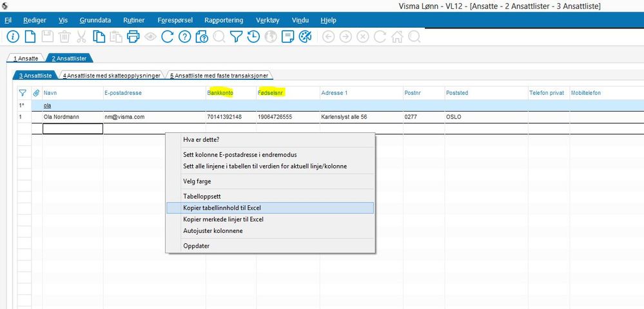The width and height of the screenshot is (644, 309).
Task: Open Ansattliste med faste transaksjoner tab
Action: pos(219,75)
